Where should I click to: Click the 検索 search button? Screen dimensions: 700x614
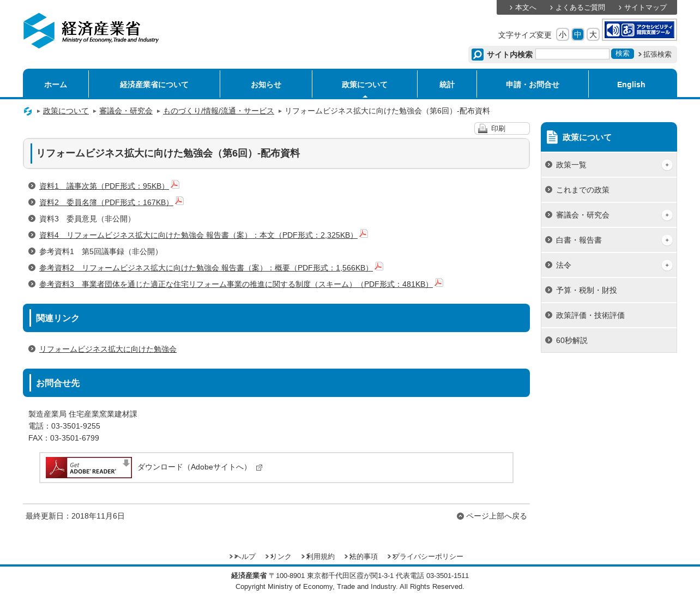tap(623, 53)
